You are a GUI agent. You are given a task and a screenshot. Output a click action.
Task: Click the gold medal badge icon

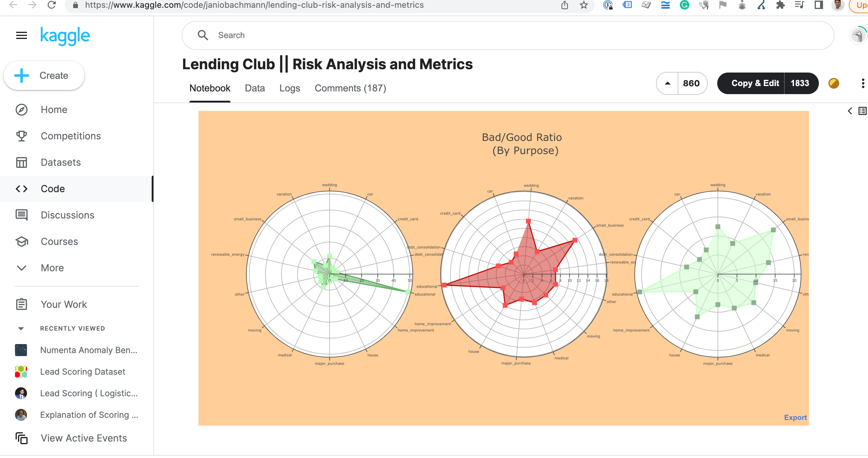pos(833,83)
